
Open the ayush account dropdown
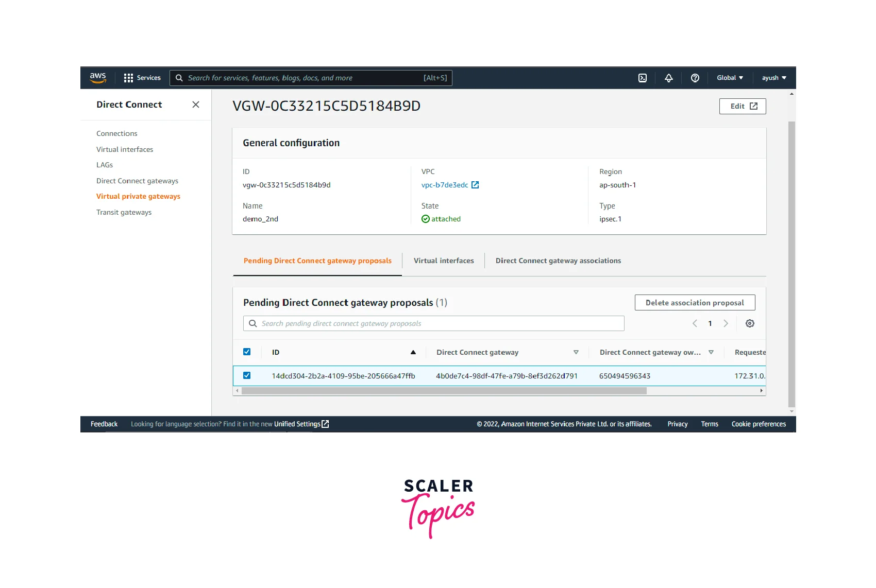point(774,78)
